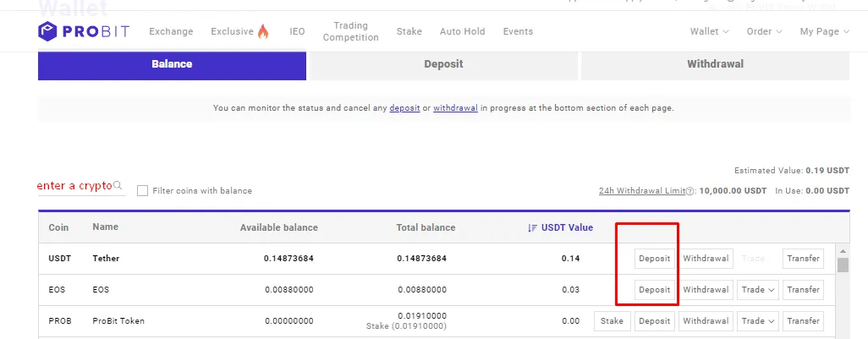Click the Total balance column header
Screen dimensions: 868x339
pyautogui.click(x=426, y=228)
